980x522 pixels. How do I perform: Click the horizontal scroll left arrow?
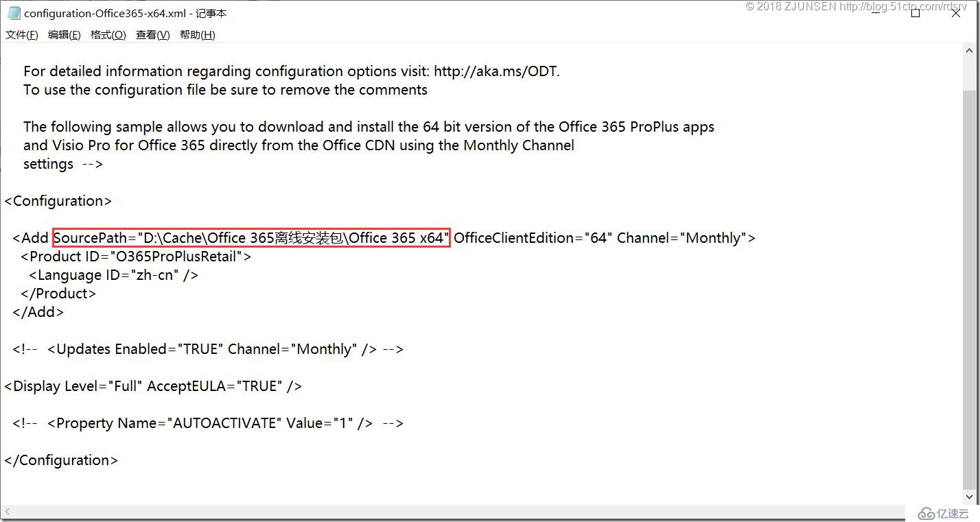[8, 512]
